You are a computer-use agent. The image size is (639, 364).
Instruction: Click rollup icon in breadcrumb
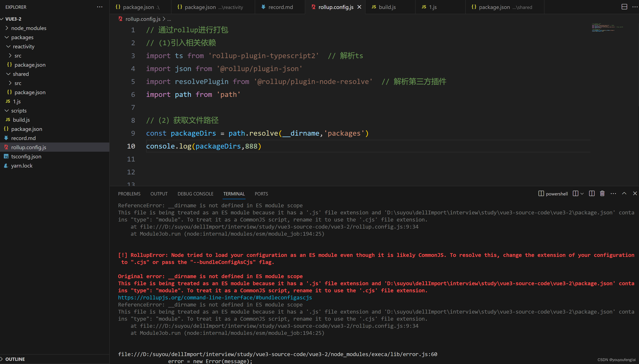[x=121, y=19]
